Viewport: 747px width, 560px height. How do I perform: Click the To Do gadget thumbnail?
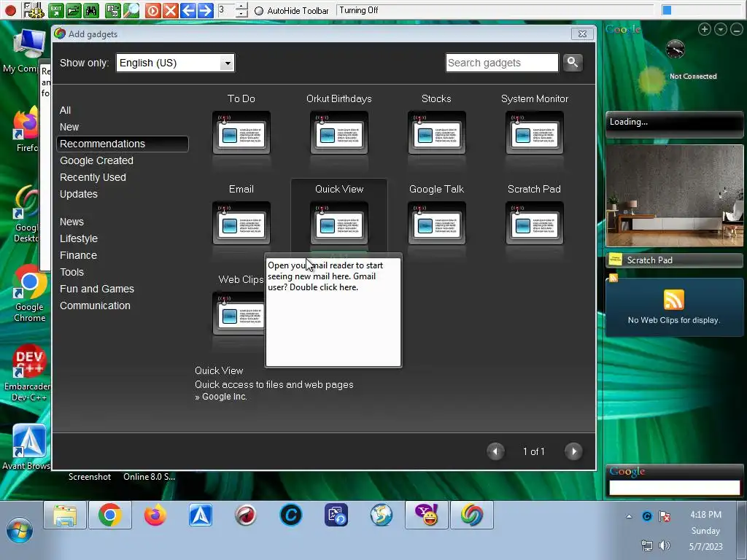tap(241, 133)
